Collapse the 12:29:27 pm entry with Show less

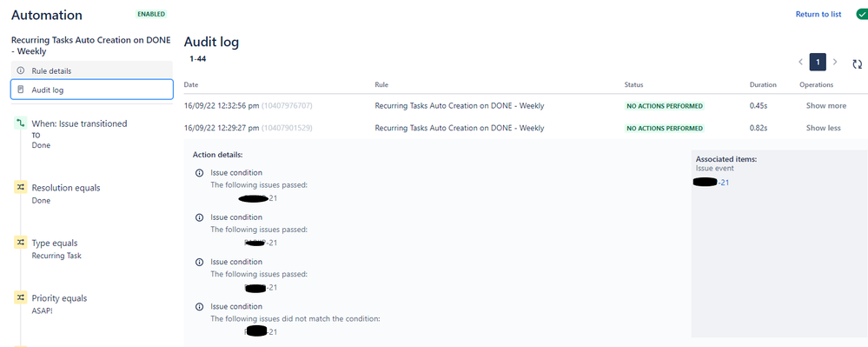click(823, 128)
